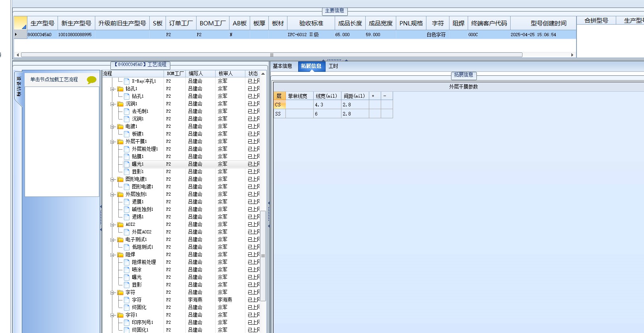Click the yellow speech bubble icon

[x=92, y=80]
